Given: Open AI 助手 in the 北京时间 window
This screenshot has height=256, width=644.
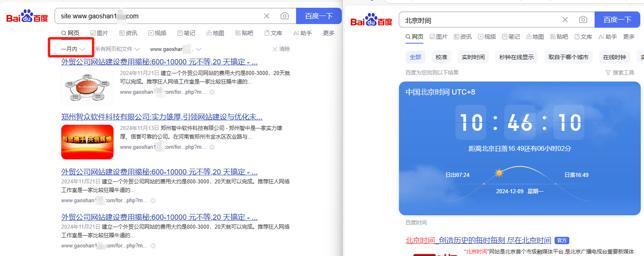Looking at the screenshot, I should click(x=608, y=37).
